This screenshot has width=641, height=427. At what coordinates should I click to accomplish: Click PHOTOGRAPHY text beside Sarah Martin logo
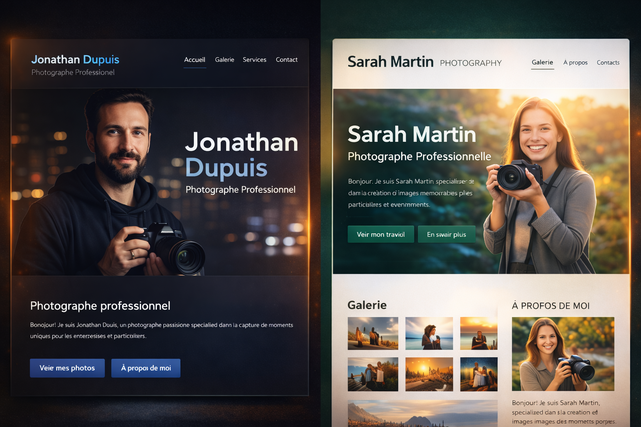coord(471,63)
